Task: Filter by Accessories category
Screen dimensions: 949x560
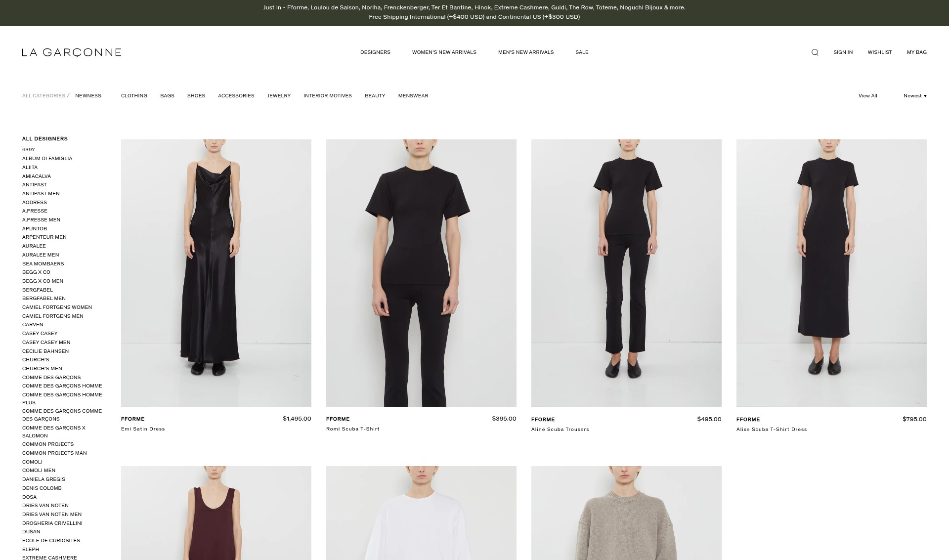Action: tap(236, 96)
